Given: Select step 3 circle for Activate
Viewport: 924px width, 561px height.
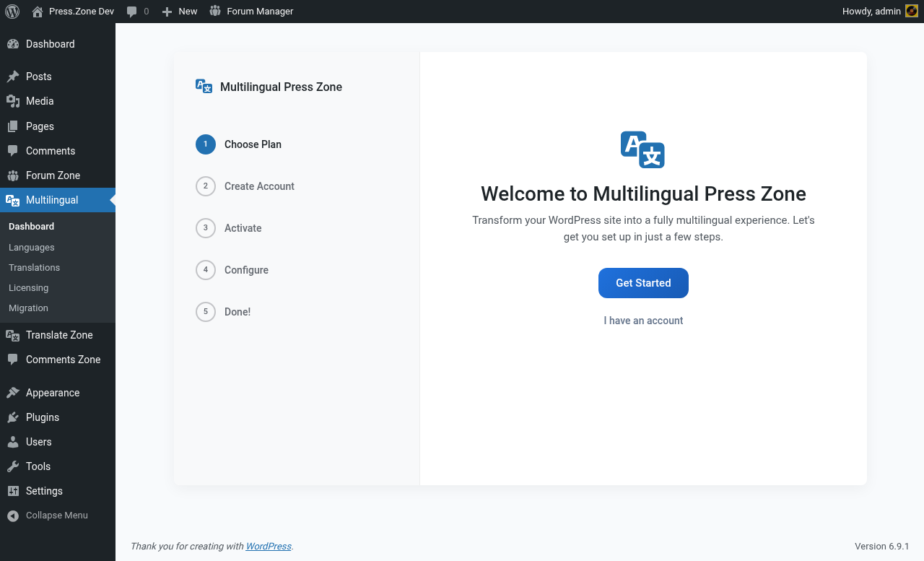Looking at the screenshot, I should (x=206, y=228).
